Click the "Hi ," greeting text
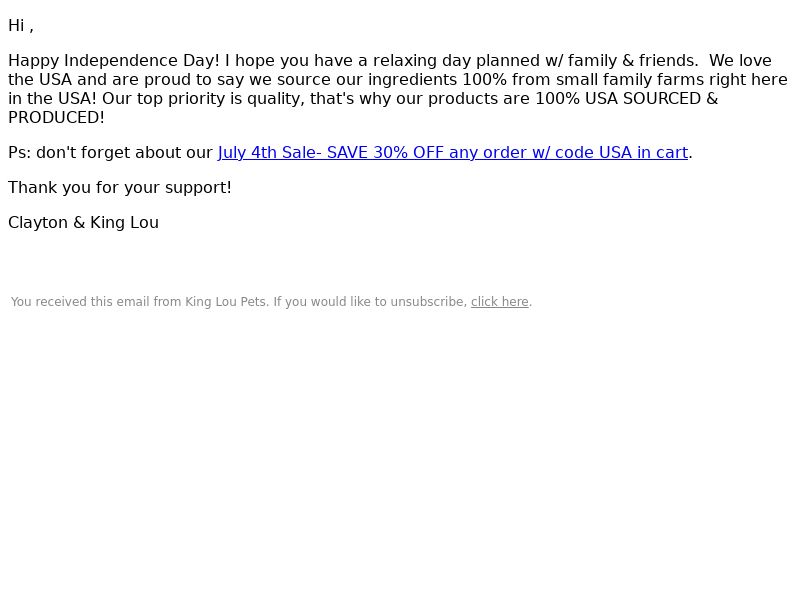Viewport: 800px width, 600px height. pos(21,26)
